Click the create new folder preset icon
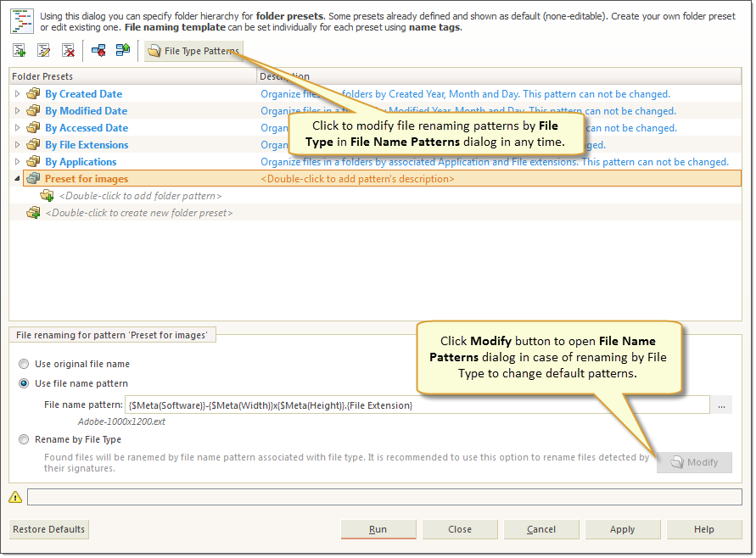The image size is (756, 558). (33, 213)
